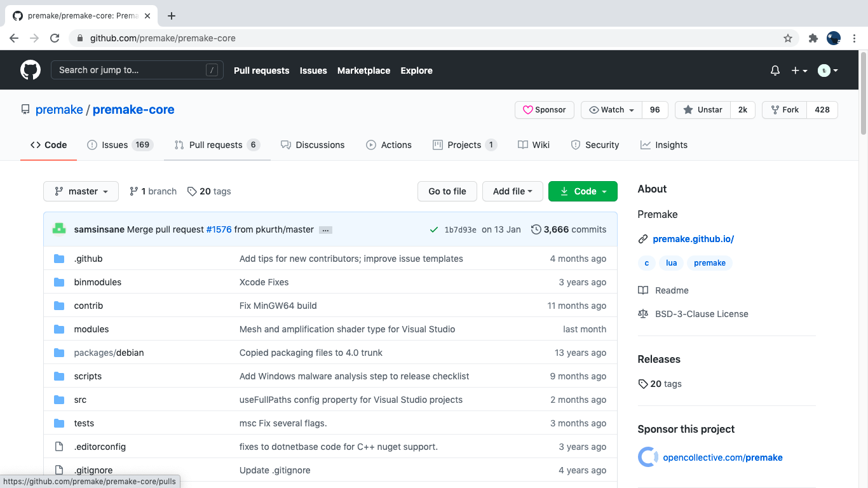Expand the commit message ellipsis
This screenshot has height=488, width=868.
coord(325,230)
